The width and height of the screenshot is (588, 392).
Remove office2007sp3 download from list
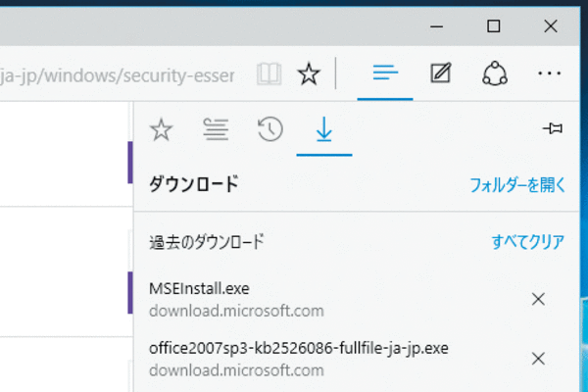tap(538, 359)
